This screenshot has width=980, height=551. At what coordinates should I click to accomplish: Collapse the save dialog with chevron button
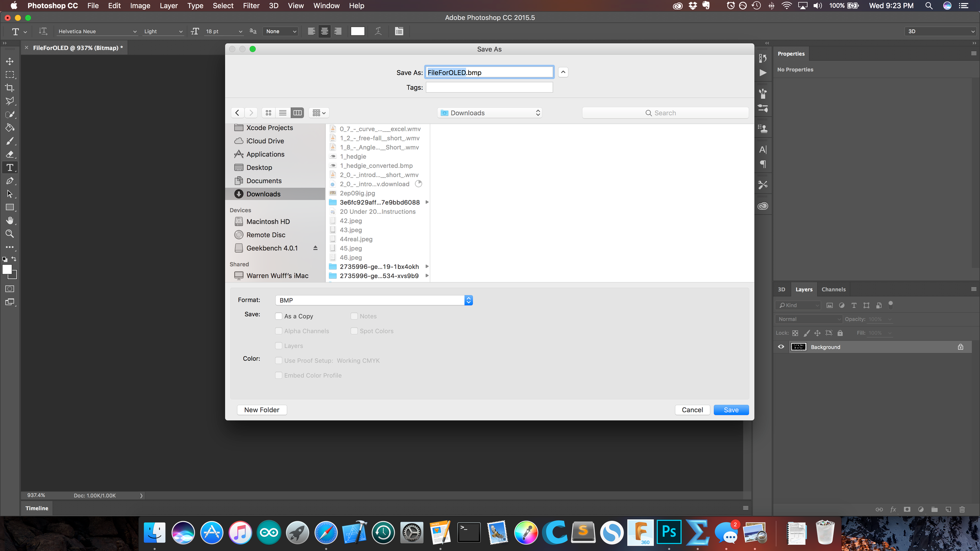point(563,72)
